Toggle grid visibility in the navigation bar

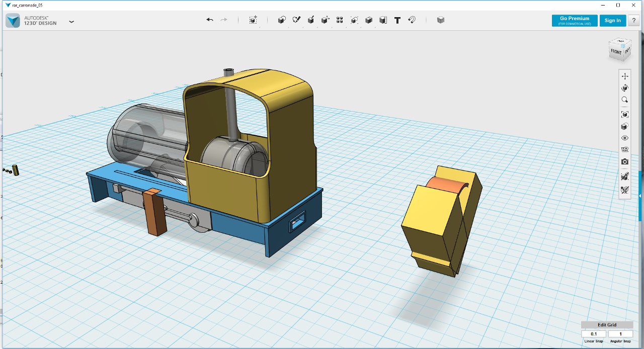pos(625,149)
